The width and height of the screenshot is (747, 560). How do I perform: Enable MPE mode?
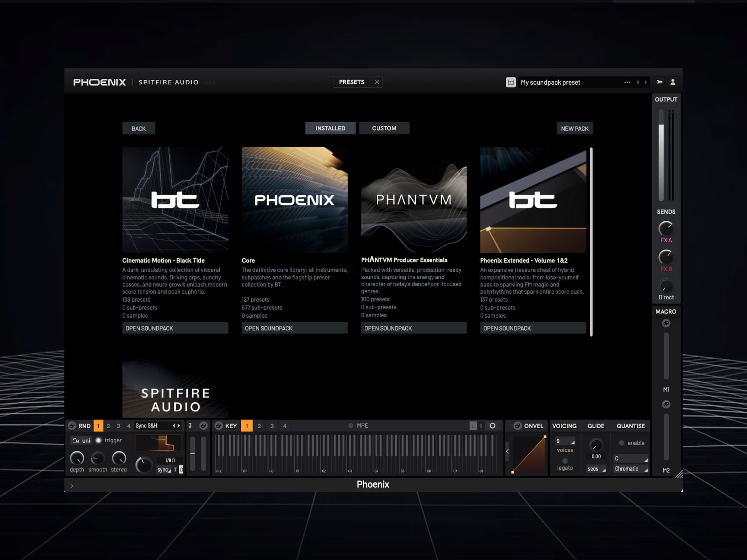coord(351,426)
